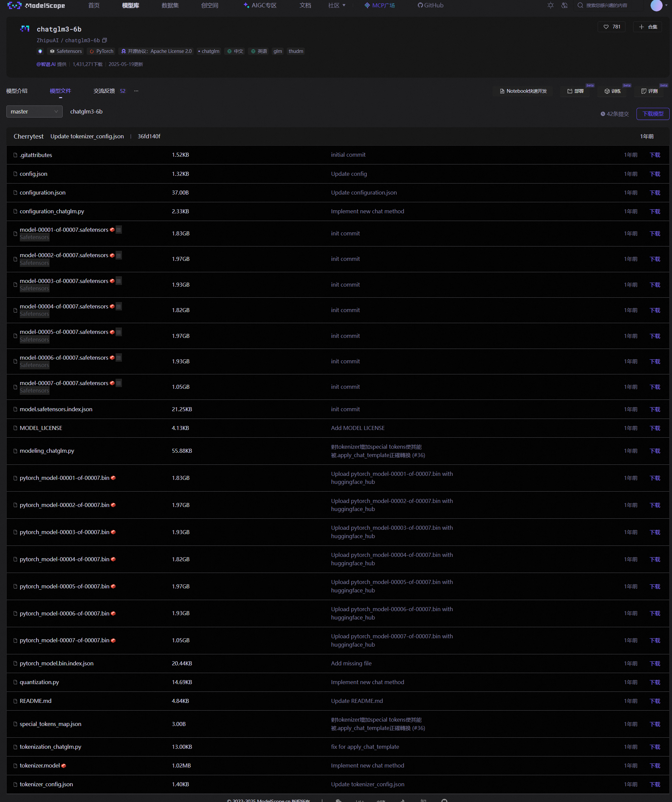Open the 交流反馈 tab
This screenshot has width=672, height=802.
(x=104, y=91)
